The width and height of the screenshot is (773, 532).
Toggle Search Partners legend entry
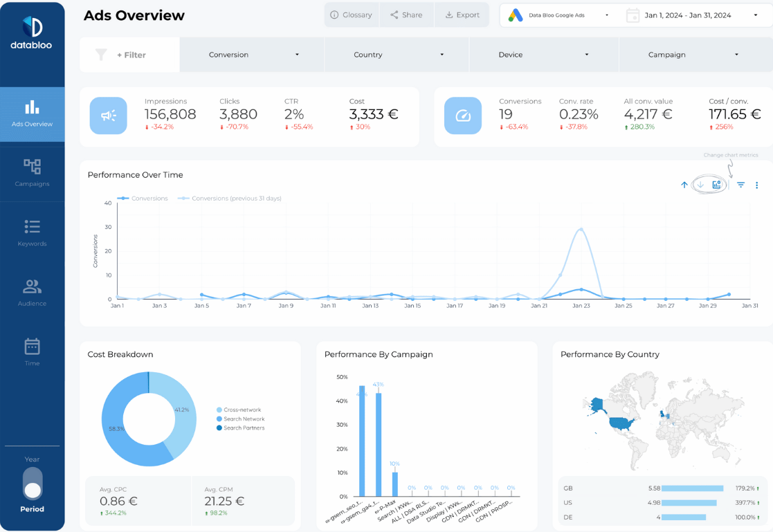tap(241, 428)
